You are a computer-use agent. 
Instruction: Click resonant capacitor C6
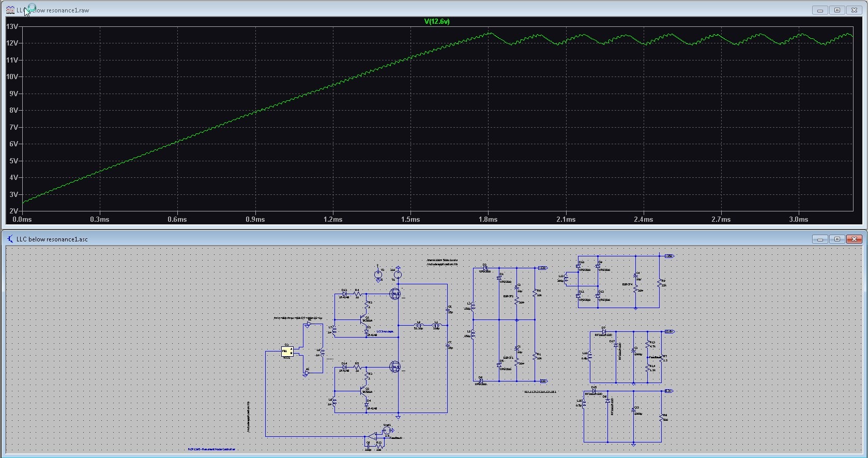(x=447, y=309)
